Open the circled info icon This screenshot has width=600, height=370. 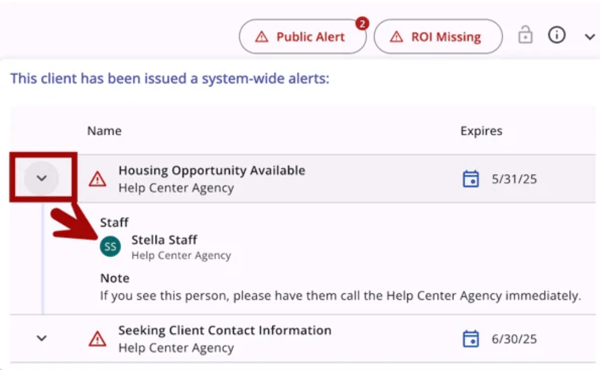556,35
